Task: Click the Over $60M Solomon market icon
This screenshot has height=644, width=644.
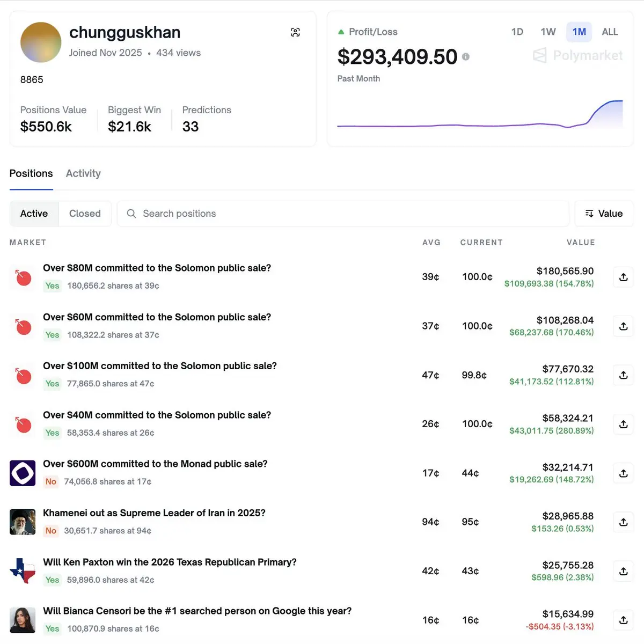Action: [23, 326]
